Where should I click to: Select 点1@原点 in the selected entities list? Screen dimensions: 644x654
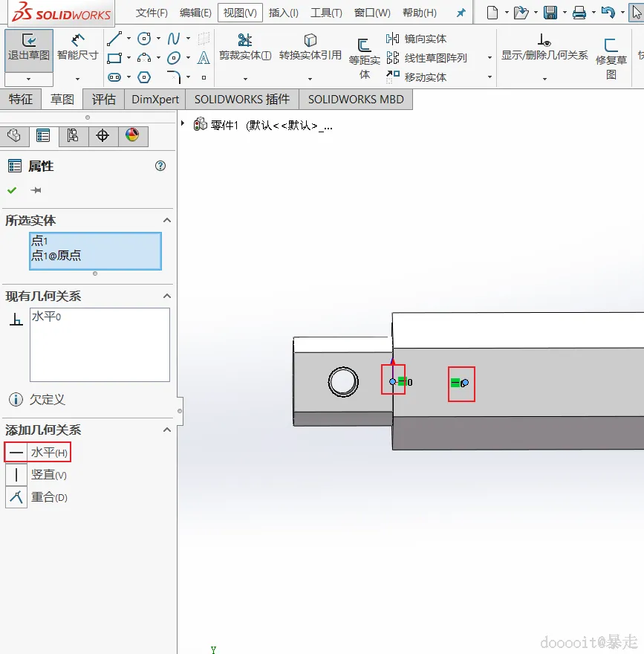click(x=56, y=256)
